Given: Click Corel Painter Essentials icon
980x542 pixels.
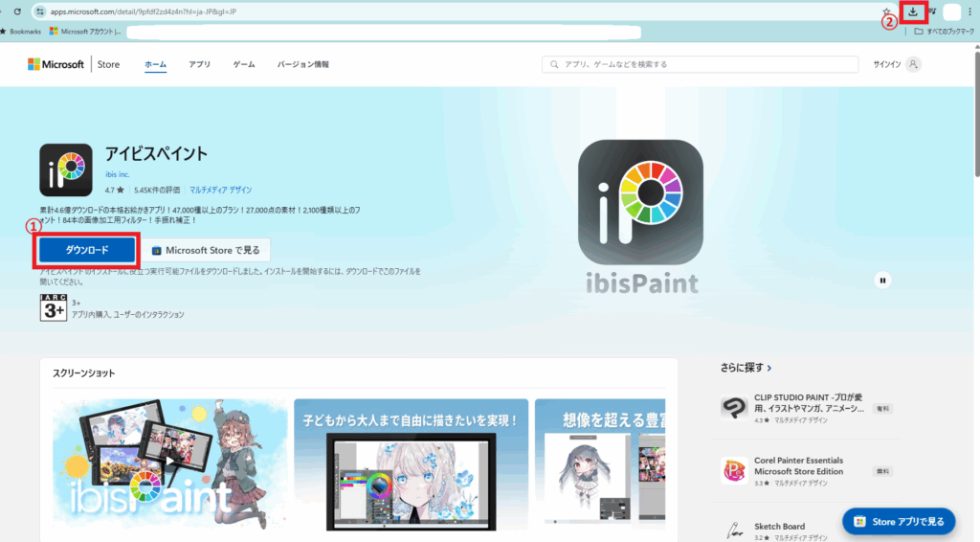Looking at the screenshot, I should pos(734,471).
